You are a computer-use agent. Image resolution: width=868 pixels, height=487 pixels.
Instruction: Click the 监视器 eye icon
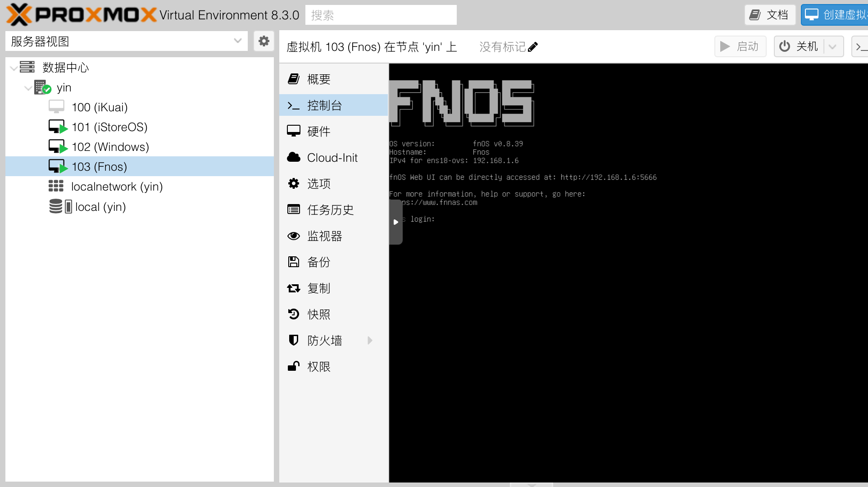click(x=294, y=236)
